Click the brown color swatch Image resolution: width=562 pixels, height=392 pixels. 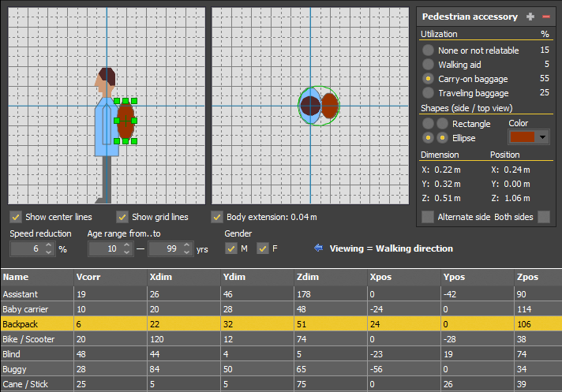[x=523, y=137]
